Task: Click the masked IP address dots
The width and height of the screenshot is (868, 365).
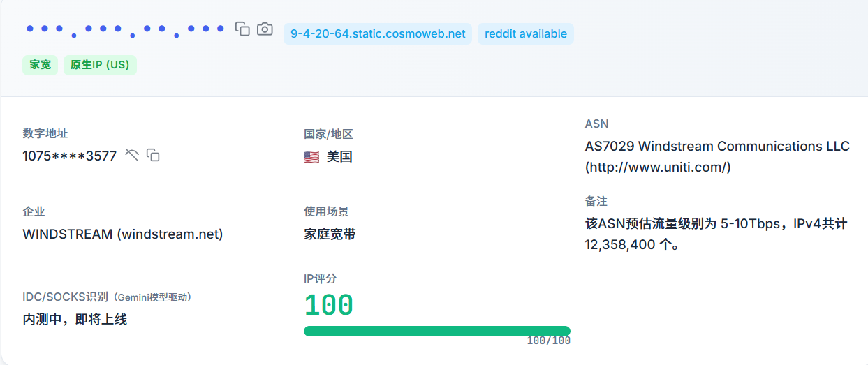Action: pos(125,30)
